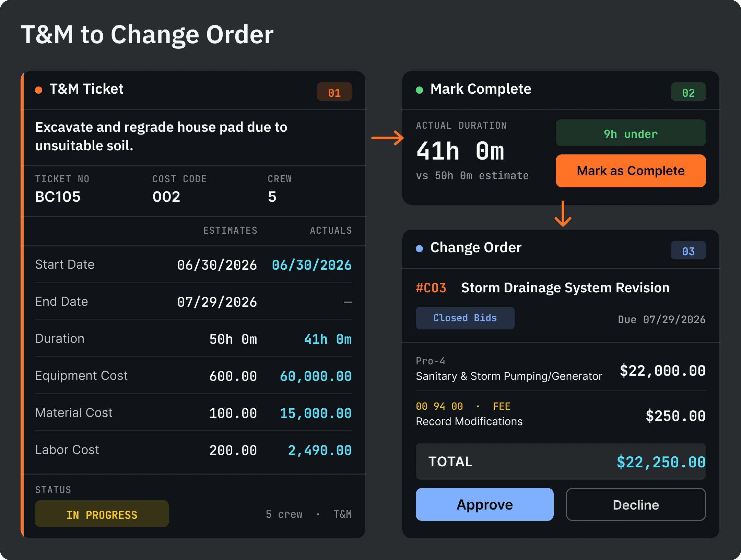This screenshot has width=741, height=560.
Task: Select actual material cost 15,000.00
Action: 316,413
